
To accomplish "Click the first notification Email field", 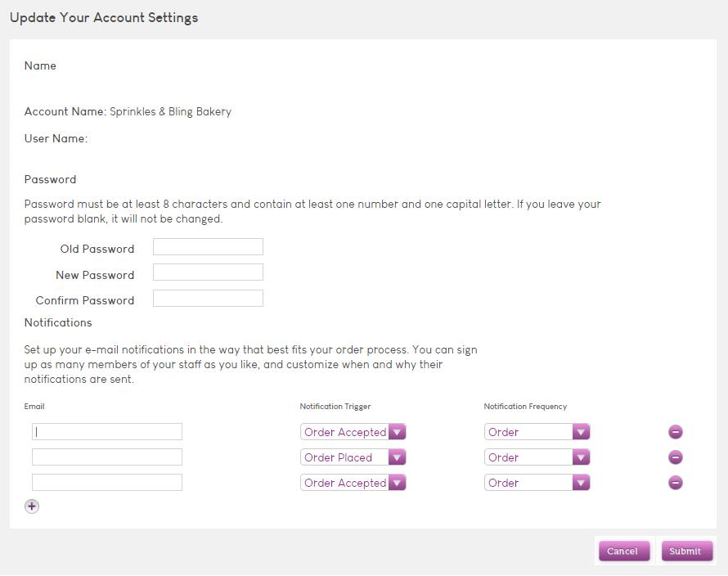I will click(107, 431).
